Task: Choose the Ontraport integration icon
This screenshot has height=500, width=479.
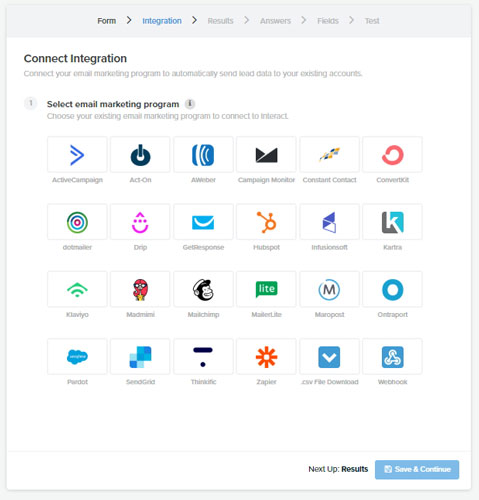Action: (392, 289)
